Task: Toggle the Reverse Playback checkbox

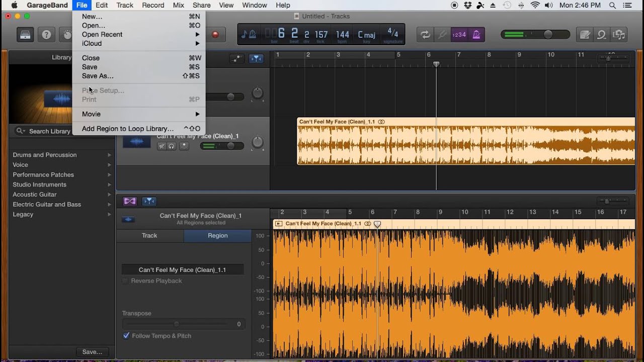Action: [125, 281]
